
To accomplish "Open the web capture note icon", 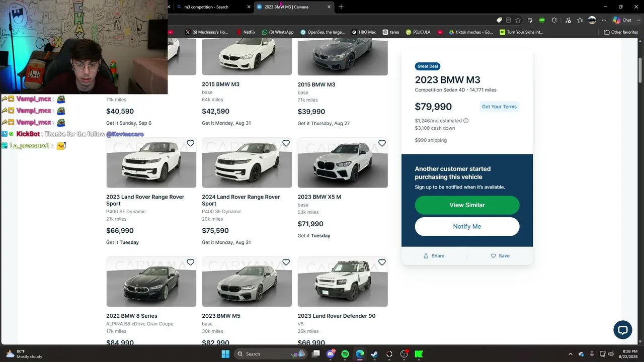I will pos(530,20).
